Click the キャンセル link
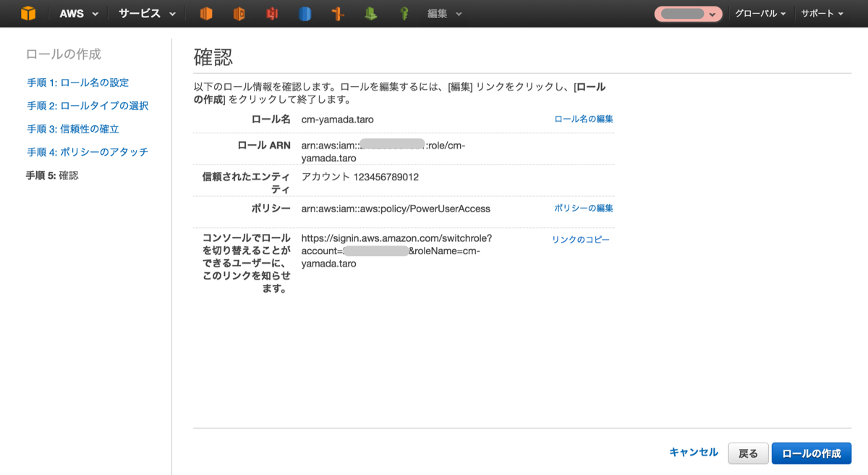868x475 pixels. (693, 452)
